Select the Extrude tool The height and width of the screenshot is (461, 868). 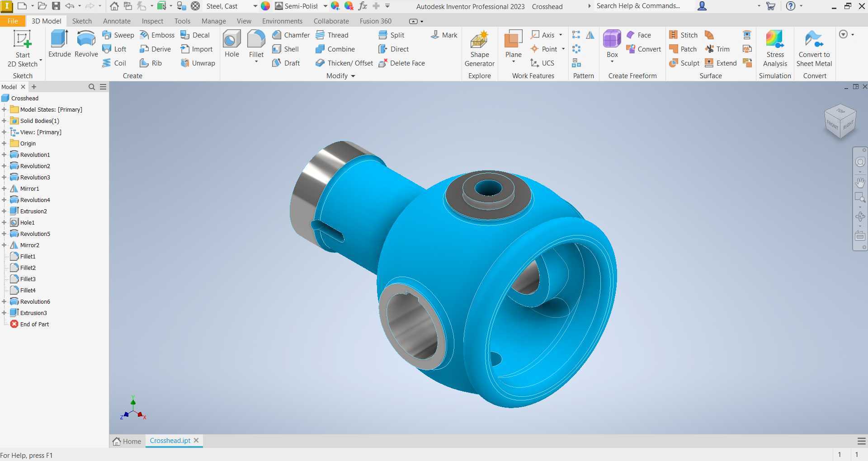pos(60,44)
